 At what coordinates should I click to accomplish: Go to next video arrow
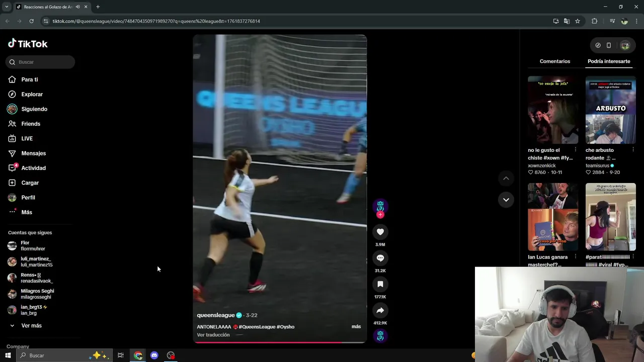point(506,200)
